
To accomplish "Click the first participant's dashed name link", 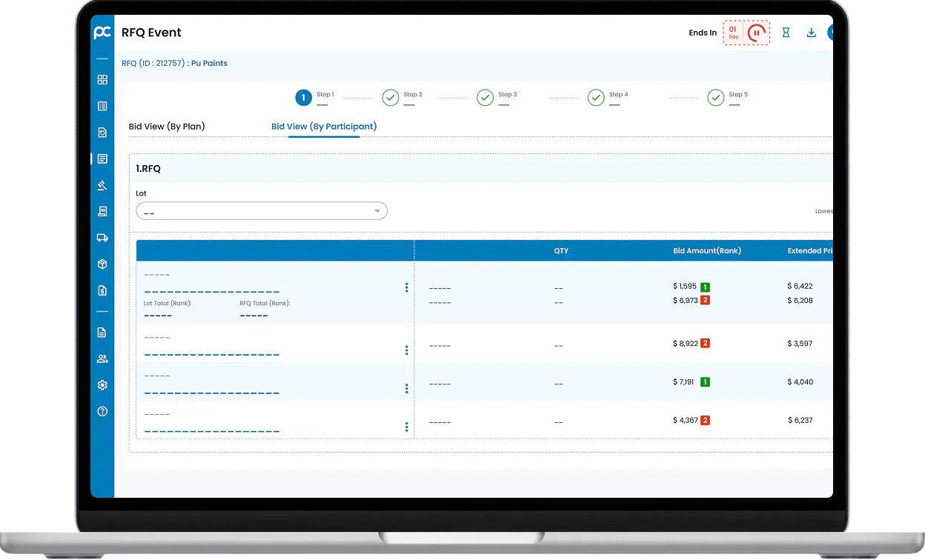I will [x=212, y=292].
